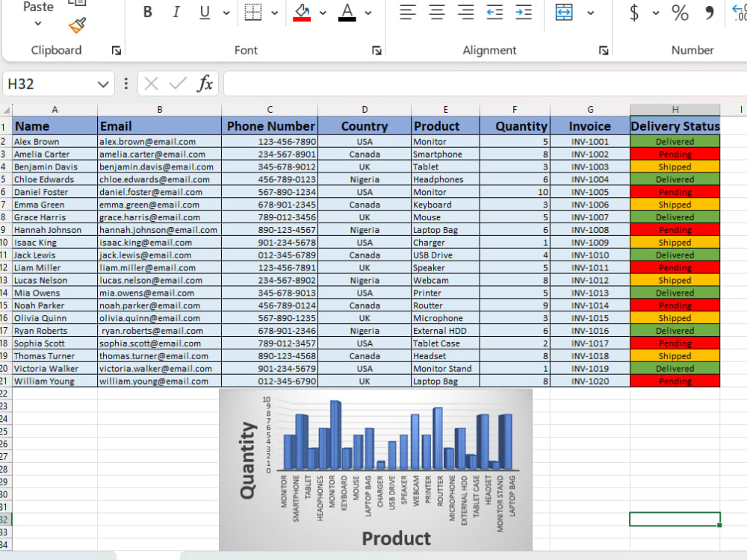Screen dimensions: 747x560
Task: Increase indent
Action: point(524,12)
